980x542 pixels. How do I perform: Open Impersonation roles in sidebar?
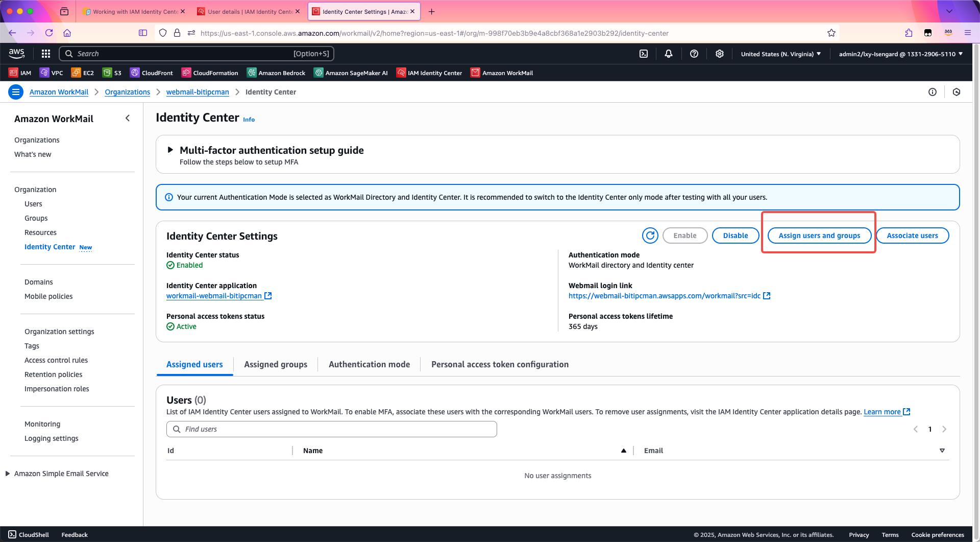tap(57, 389)
